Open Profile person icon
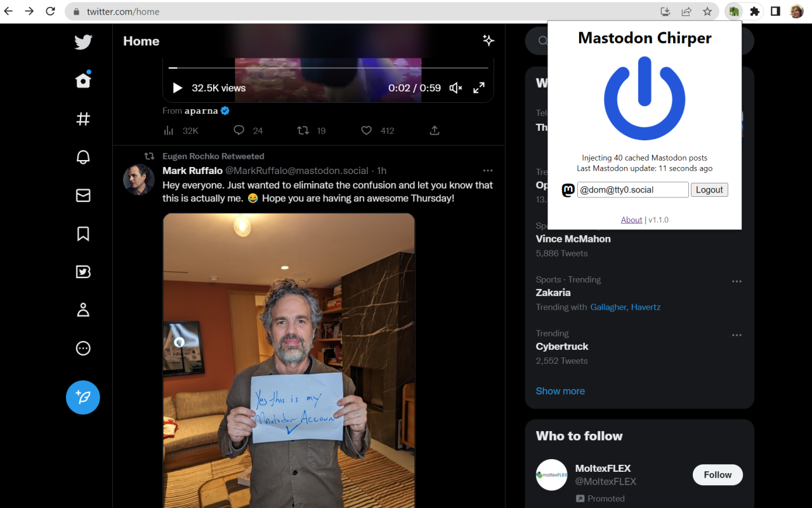Viewport: 812px width, 508px height. (x=83, y=310)
